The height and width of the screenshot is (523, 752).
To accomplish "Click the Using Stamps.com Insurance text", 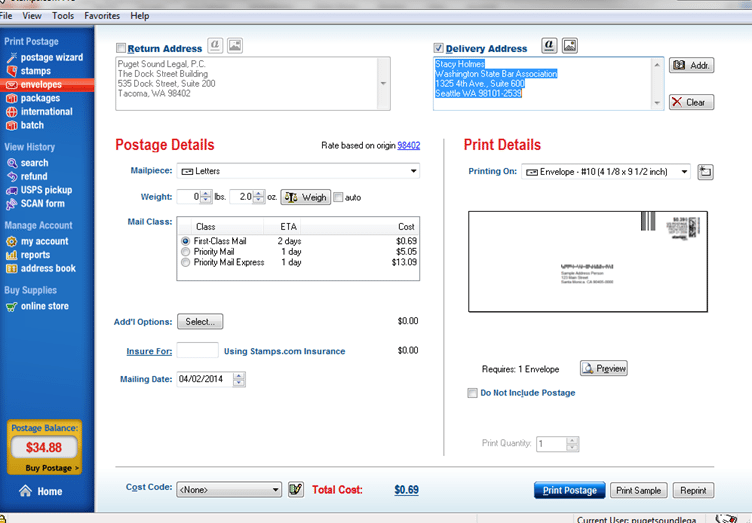I will [x=284, y=351].
